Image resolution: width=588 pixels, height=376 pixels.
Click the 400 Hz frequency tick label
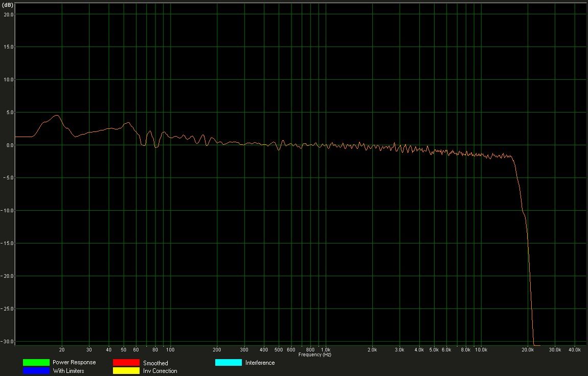(x=264, y=350)
